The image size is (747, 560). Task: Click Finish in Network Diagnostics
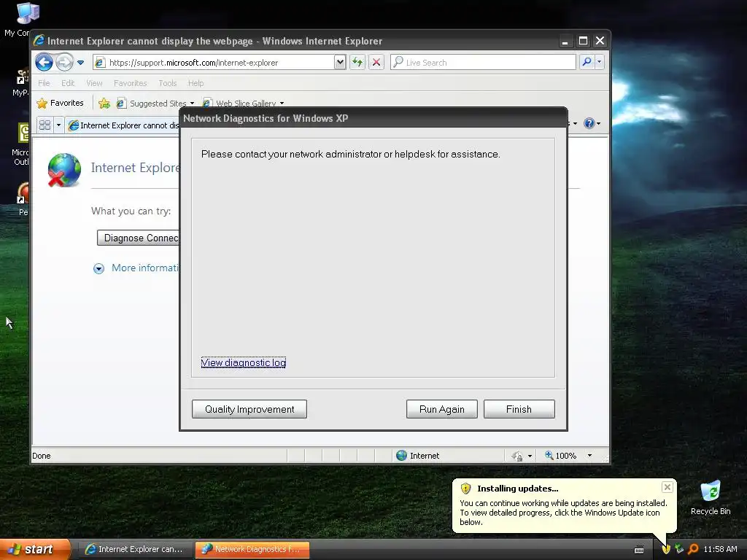tap(519, 409)
